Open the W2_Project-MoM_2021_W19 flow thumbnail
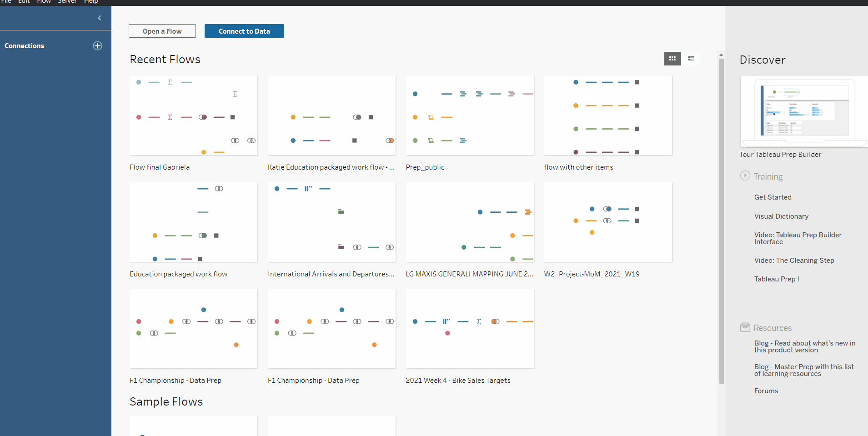Screen dimensions: 868x436 click(x=608, y=222)
